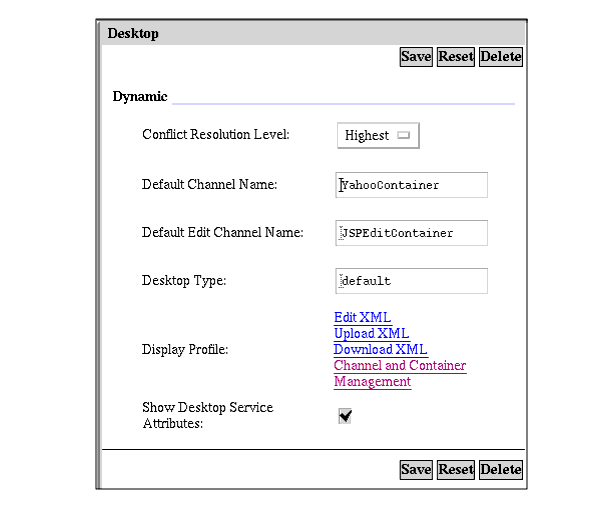Select the Desktop Type input field
The width and height of the screenshot is (595, 532).
[x=411, y=281]
